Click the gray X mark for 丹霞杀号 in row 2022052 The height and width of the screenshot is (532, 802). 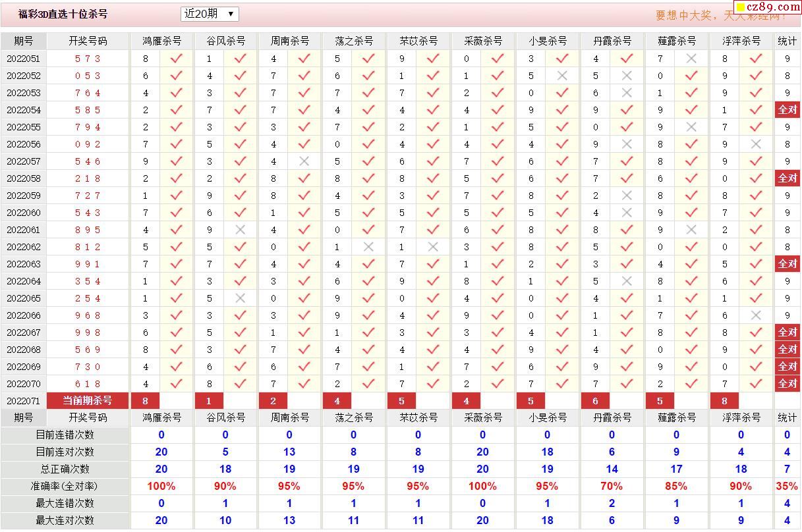627,76
